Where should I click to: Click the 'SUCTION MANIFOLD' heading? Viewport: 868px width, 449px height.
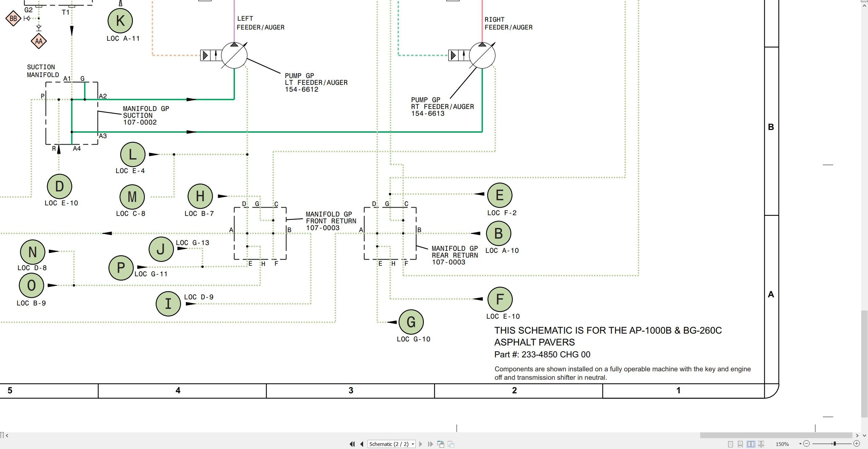[x=43, y=71]
